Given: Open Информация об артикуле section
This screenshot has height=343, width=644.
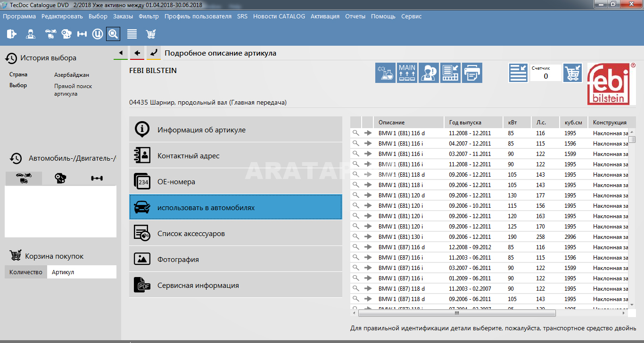Looking at the screenshot, I should click(x=236, y=130).
